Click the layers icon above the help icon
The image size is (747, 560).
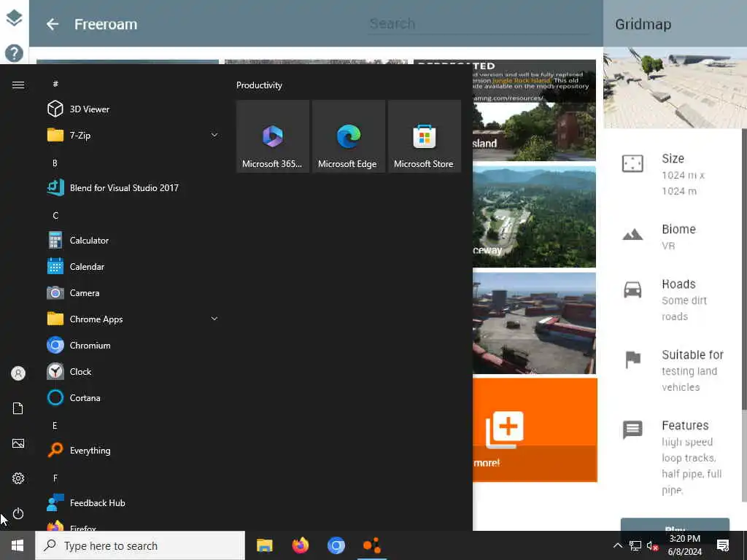click(x=15, y=18)
